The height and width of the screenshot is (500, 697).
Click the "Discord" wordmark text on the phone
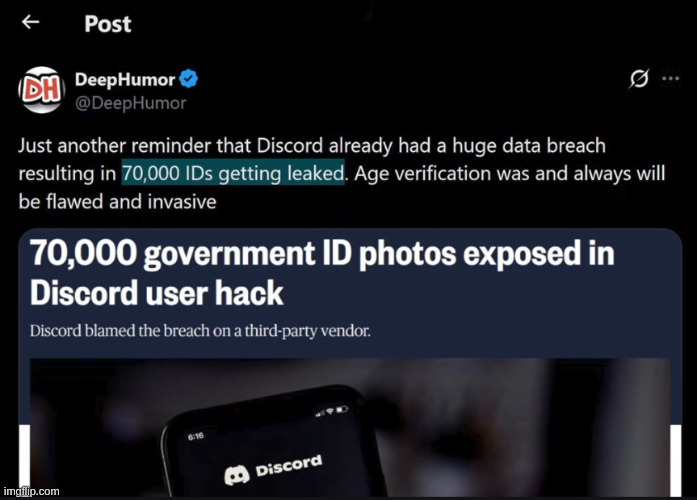(289, 463)
